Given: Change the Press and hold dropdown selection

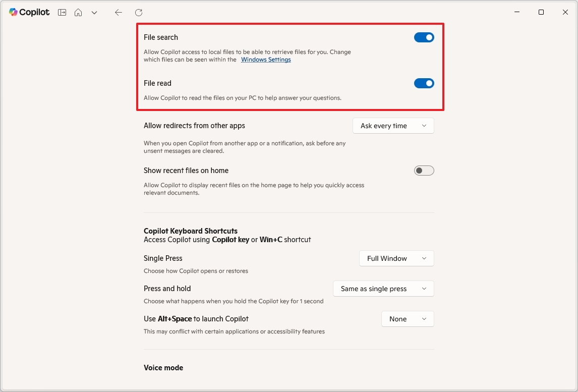Looking at the screenshot, I should tap(383, 288).
